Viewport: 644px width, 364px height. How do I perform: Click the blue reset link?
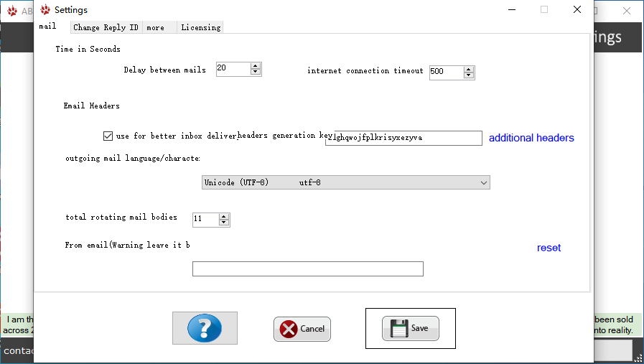point(549,248)
